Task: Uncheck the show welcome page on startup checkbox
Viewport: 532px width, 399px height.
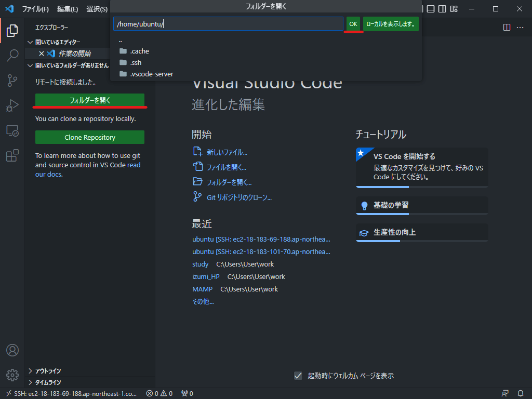Action: coord(298,376)
